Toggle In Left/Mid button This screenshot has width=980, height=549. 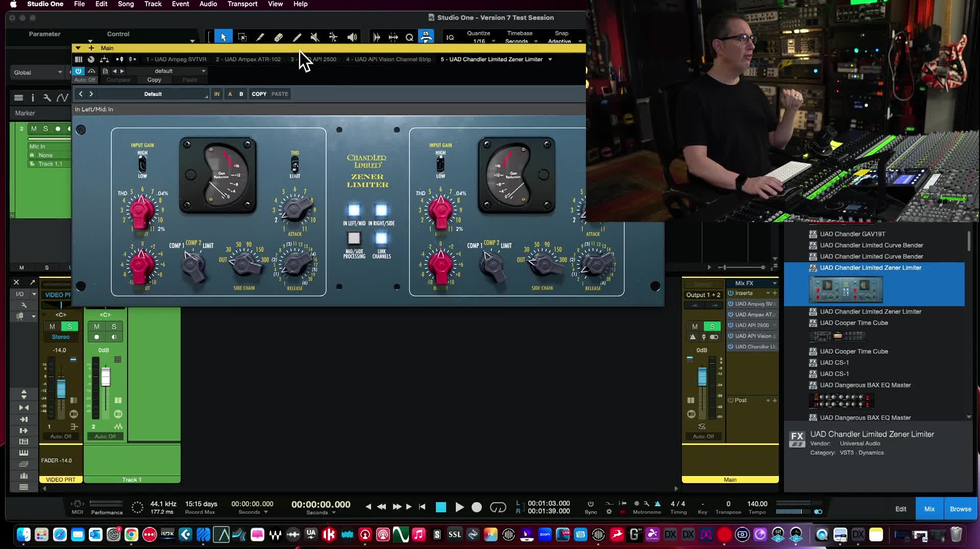pyautogui.click(x=354, y=210)
